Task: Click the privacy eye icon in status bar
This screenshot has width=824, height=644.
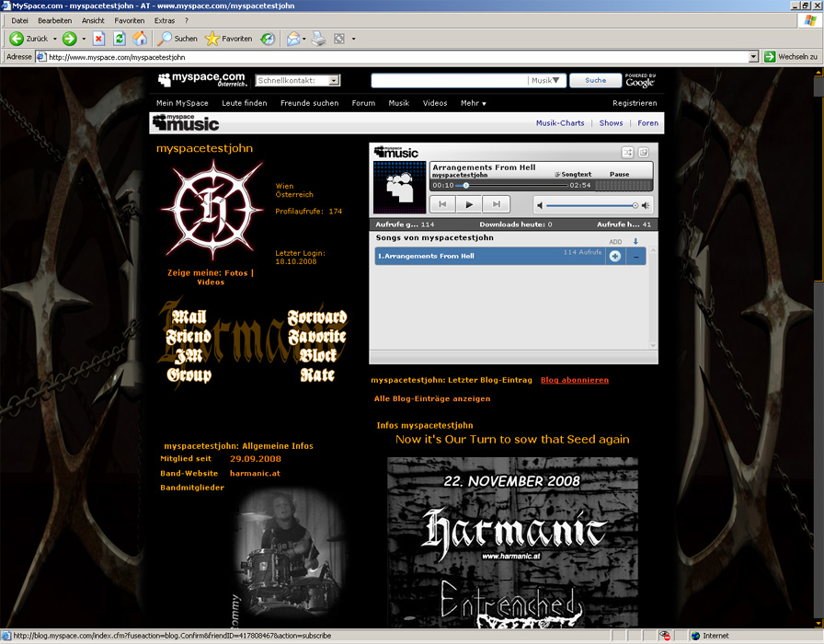Action: [665, 636]
